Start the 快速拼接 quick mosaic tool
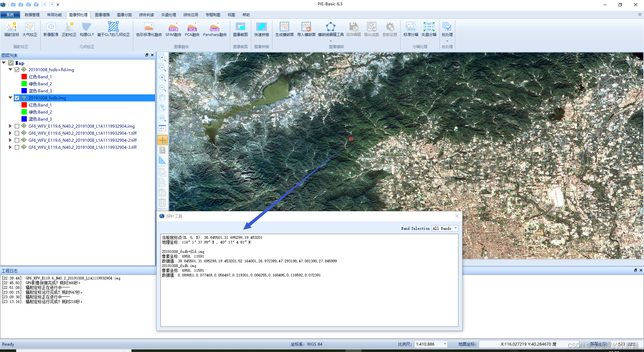644x352 pixels. click(x=262, y=29)
